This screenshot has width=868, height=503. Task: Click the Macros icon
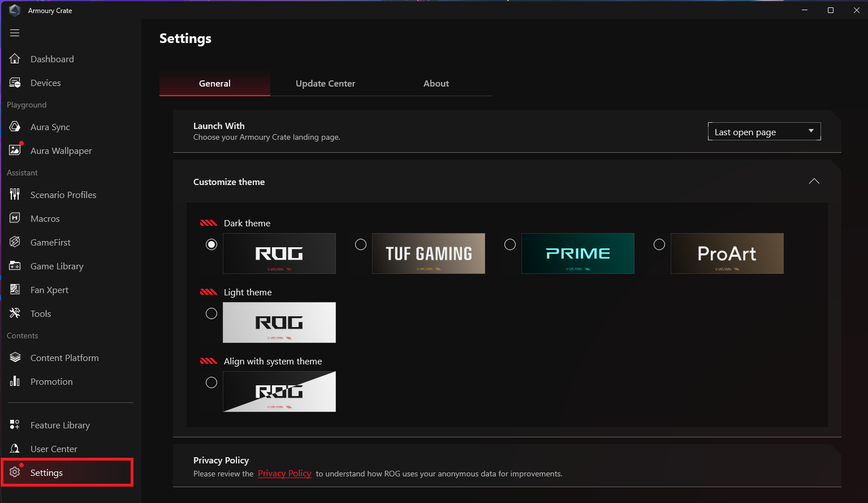coord(15,218)
